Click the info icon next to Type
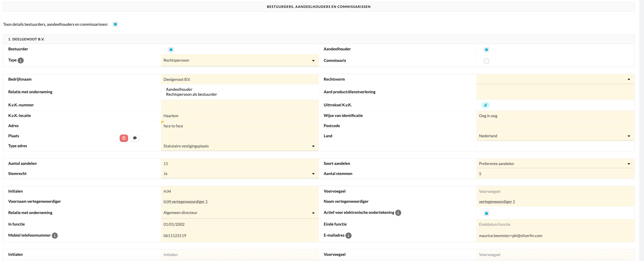 [21, 60]
